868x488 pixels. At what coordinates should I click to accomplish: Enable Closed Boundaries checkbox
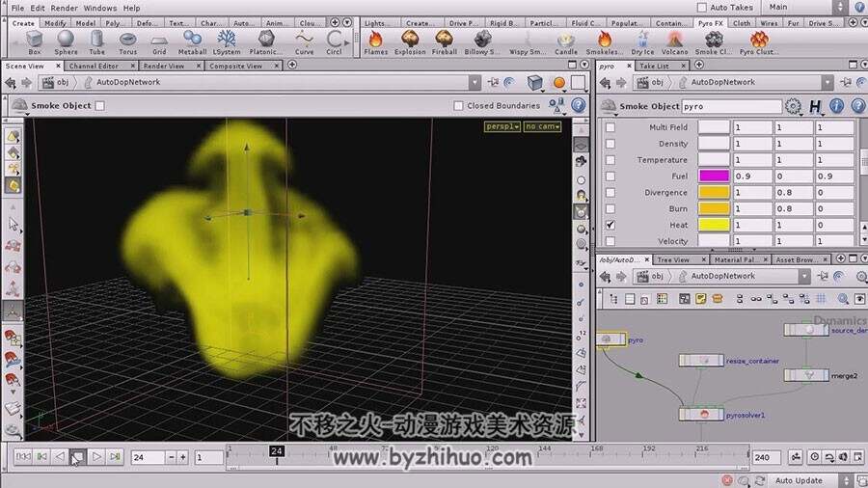458,106
